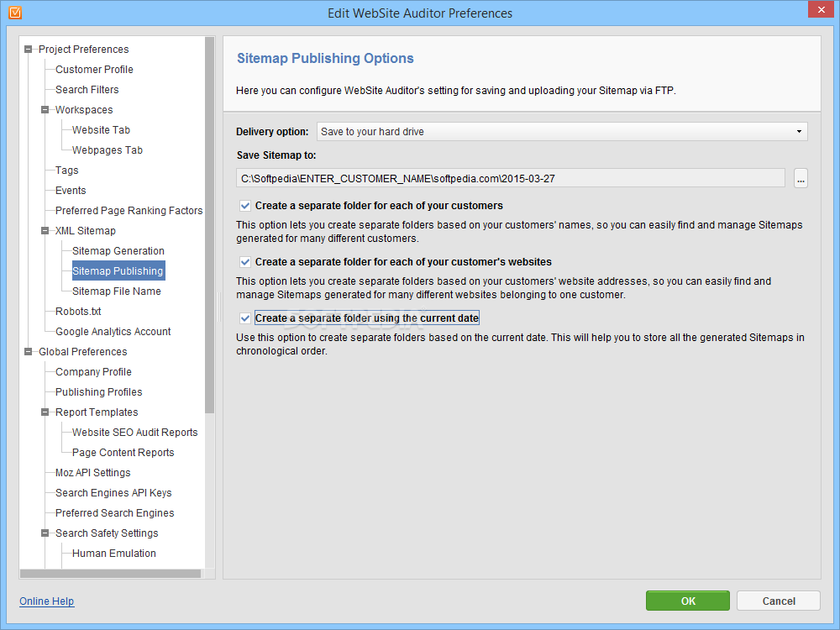This screenshot has height=630, width=840.
Task: Collapse the Report Templates tree node
Action: 45,412
